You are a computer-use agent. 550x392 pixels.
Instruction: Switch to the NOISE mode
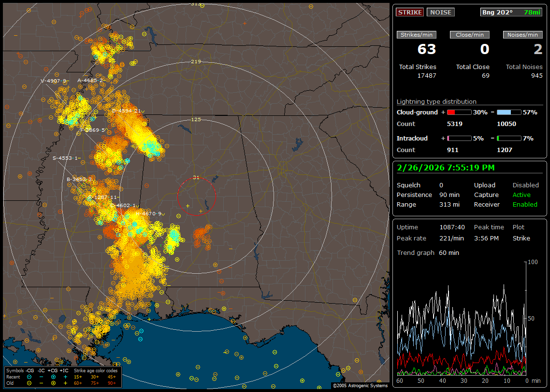440,12
